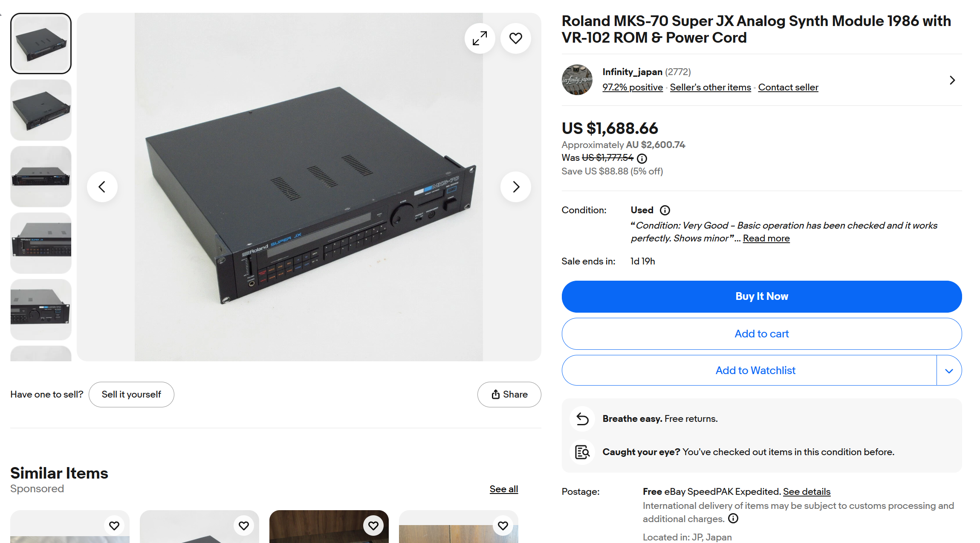This screenshot has height=543, width=980.
Task: Click the Add to cart button
Action: coord(761,334)
